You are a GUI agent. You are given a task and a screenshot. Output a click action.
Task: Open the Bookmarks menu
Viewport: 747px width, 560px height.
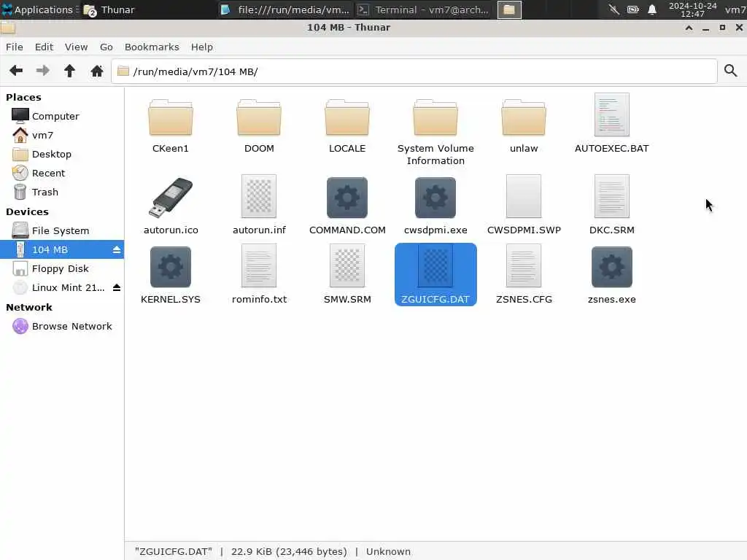tap(152, 47)
